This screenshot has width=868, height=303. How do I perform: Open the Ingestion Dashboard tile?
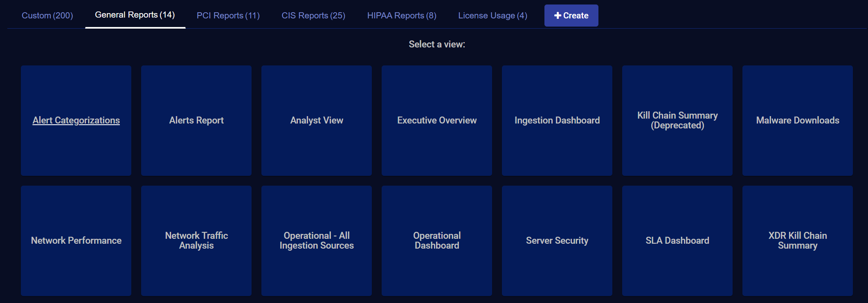(557, 120)
